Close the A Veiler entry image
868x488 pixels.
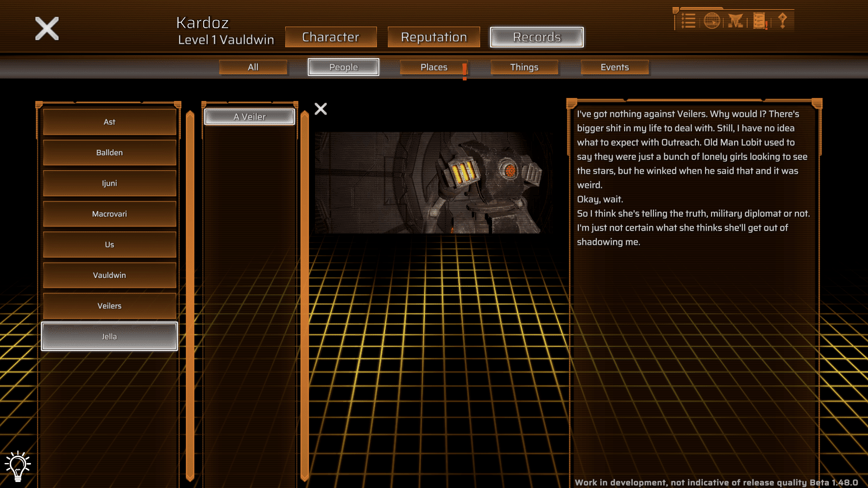click(321, 109)
